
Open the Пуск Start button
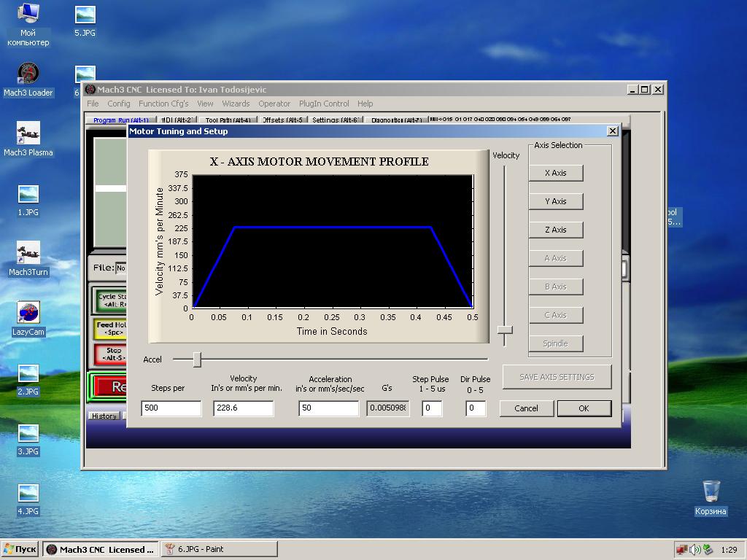[x=20, y=549]
